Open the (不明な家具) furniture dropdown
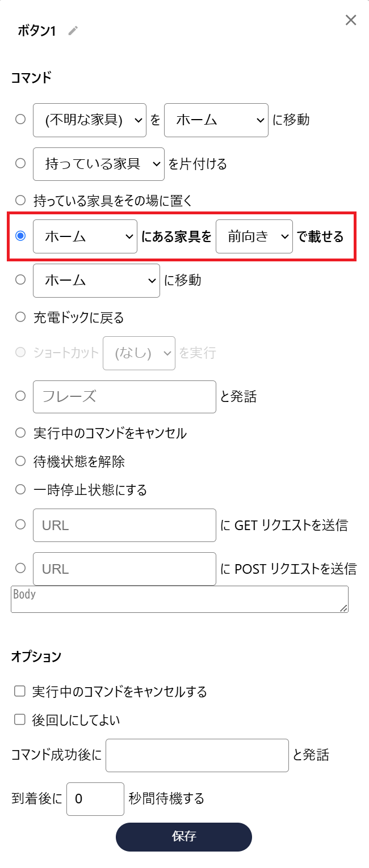Screen dimensions: 369x868 (90, 120)
